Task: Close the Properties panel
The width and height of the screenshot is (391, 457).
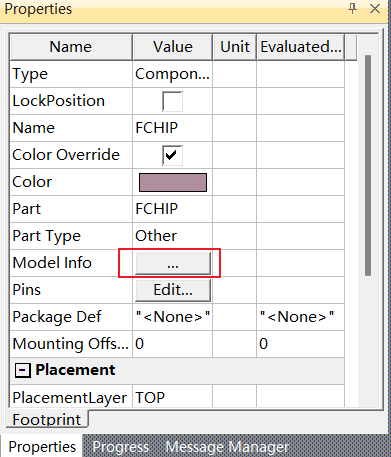Action: coord(375,8)
